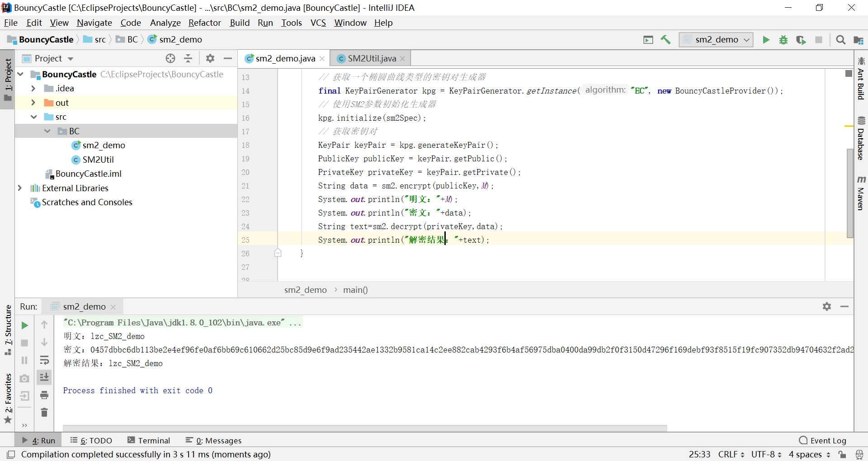This screenshot has width=868, height=461.
Task: Open the 0: Messages tool window
Action: [213, 440]
